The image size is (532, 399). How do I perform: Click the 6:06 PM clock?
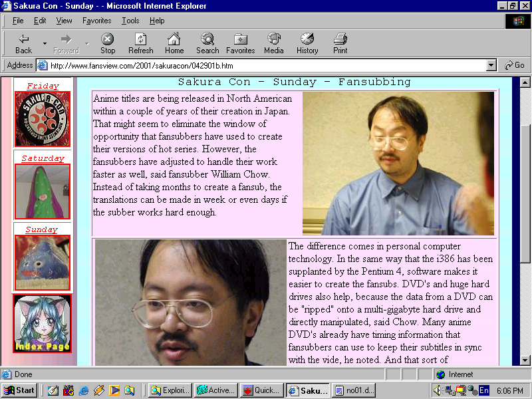pyautogui.click(x=510, y=391)
